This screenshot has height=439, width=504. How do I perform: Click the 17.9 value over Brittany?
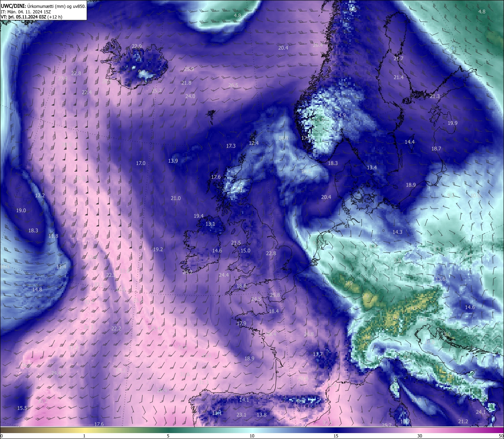click(x=241, y=323)
